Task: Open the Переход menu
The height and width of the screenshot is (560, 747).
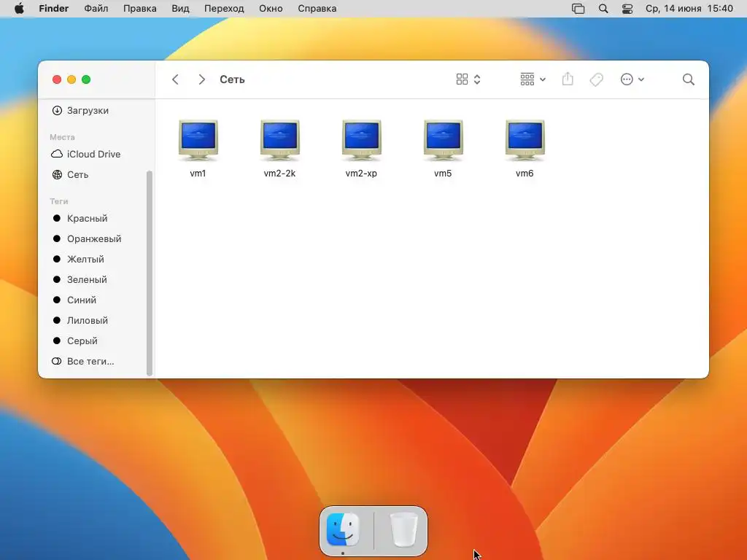Action: tap(224, 9)
